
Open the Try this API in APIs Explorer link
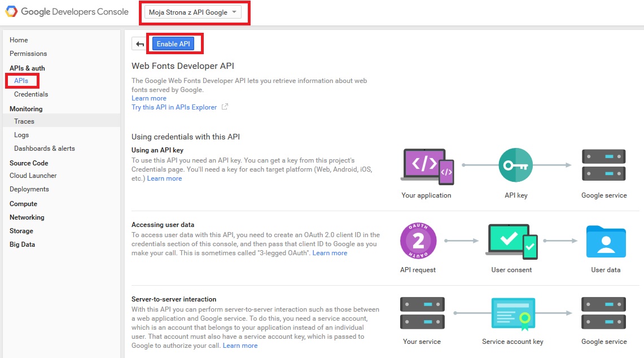click(174, 107)
